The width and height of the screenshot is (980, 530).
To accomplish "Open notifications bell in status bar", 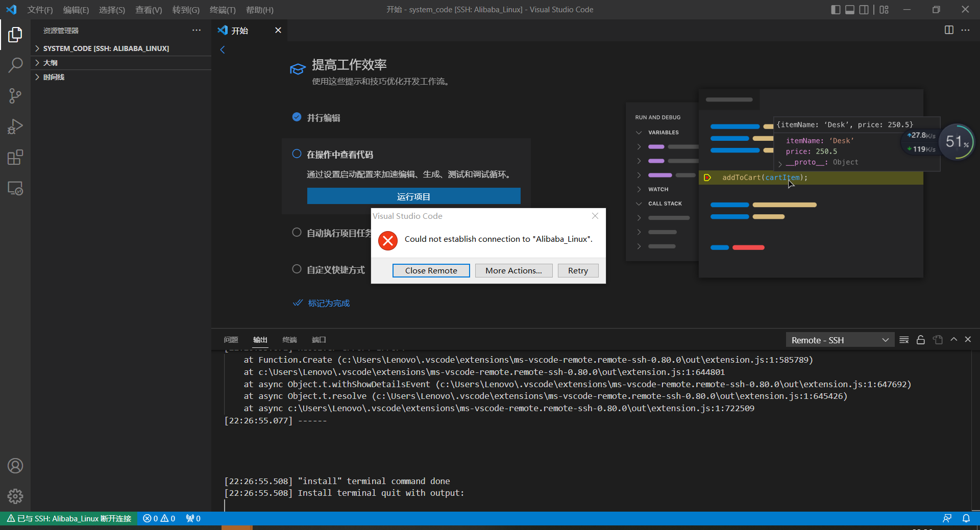I will 966,518.
